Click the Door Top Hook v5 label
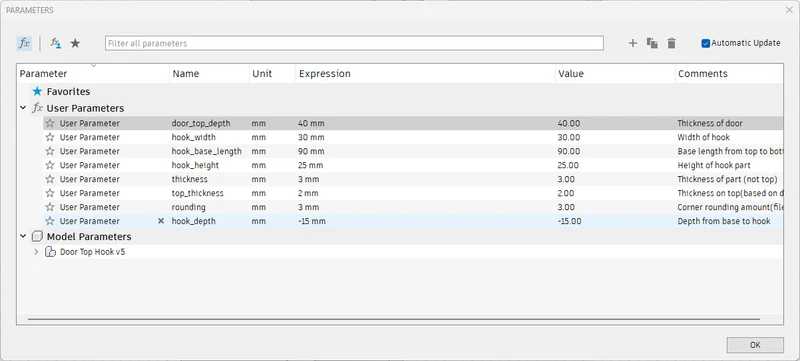This screenshot has height=361, width=800. click(x=92, y=252)
